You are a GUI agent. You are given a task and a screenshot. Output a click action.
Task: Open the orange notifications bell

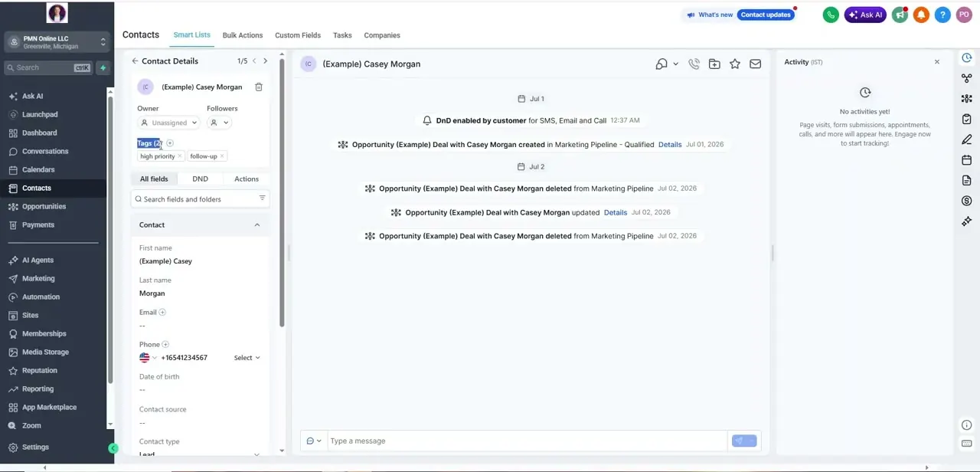pyautogui.click(x=922, y=15)
